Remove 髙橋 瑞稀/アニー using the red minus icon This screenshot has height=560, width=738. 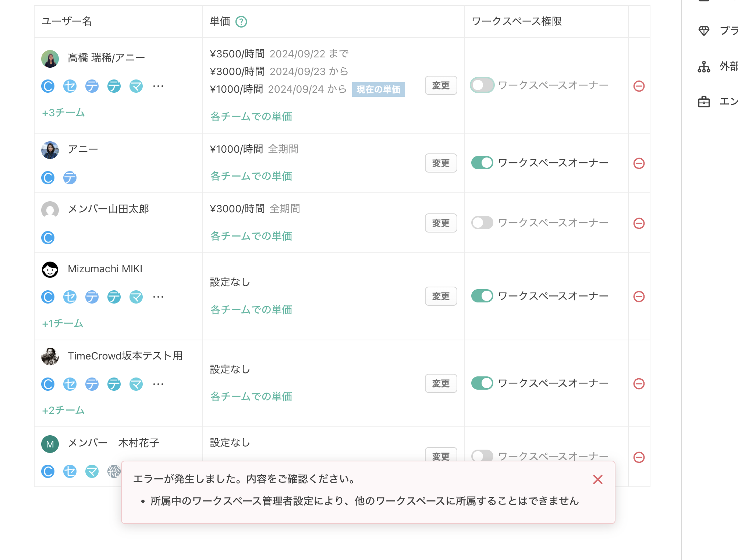(x=639, y=86)
